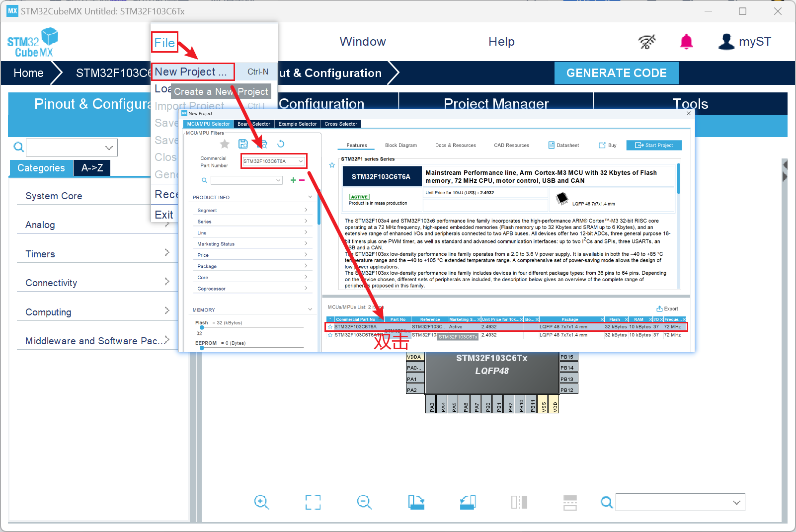
Task: Click the STM32CubeMX logo
Action: (33, 42)
